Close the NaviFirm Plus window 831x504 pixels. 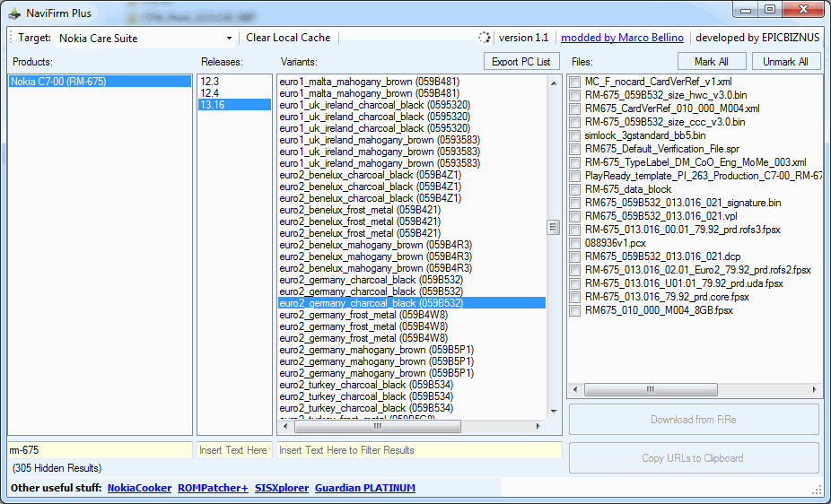(803, 10)
